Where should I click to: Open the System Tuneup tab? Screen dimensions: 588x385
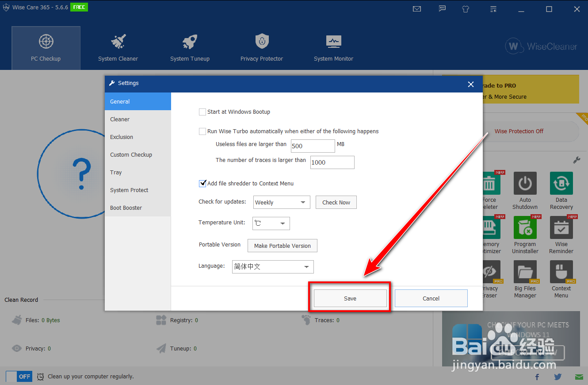point(190,48)
